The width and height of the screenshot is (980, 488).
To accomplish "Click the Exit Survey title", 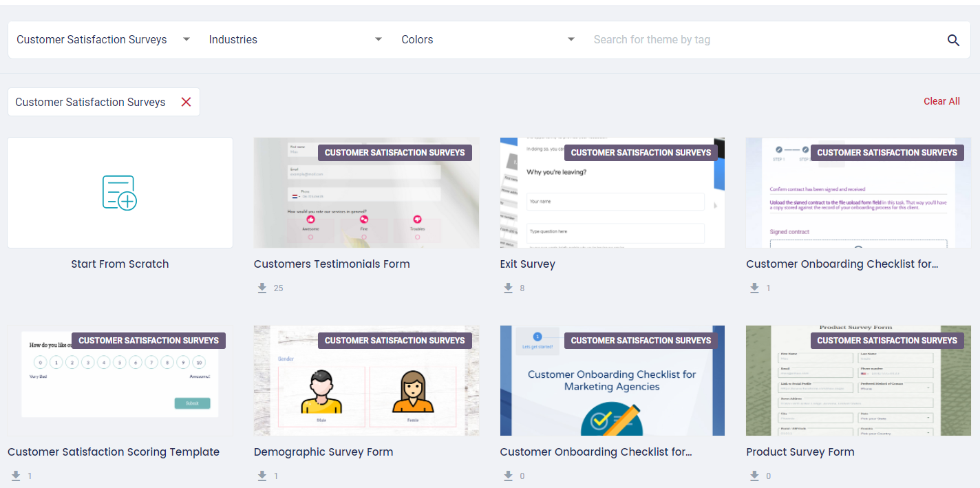I will coord(528,264).
